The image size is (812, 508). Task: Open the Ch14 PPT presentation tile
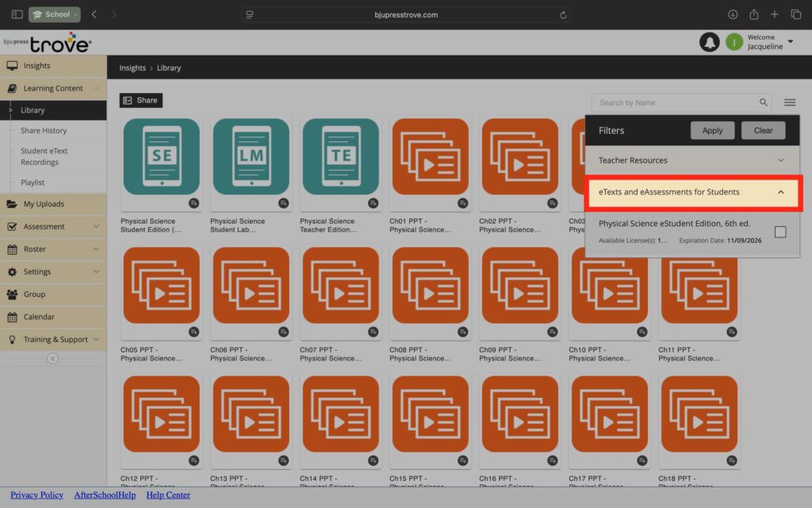tap(341, 414)
